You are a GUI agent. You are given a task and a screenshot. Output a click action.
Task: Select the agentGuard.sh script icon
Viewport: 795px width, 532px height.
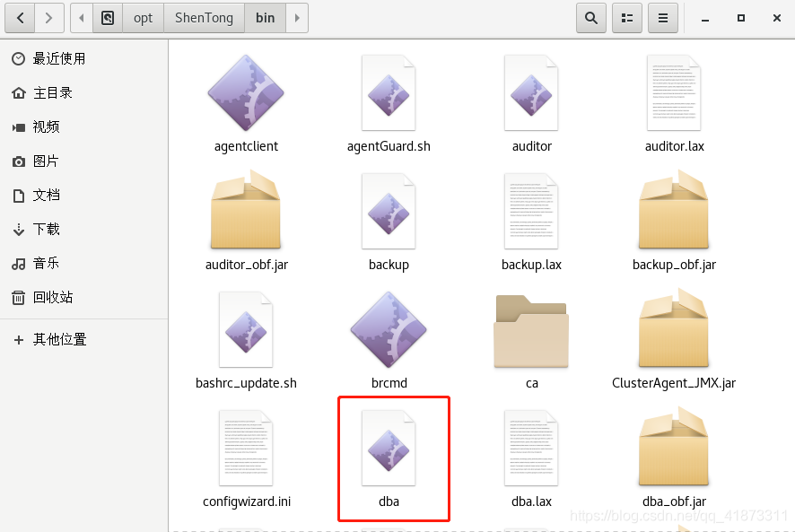(389, 92)
